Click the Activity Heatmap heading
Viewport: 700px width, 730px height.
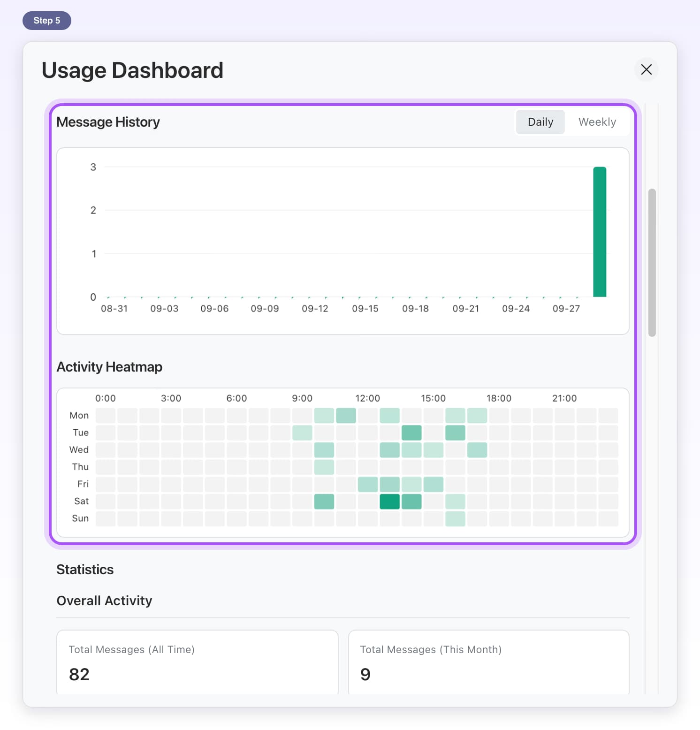pos(109,367)
